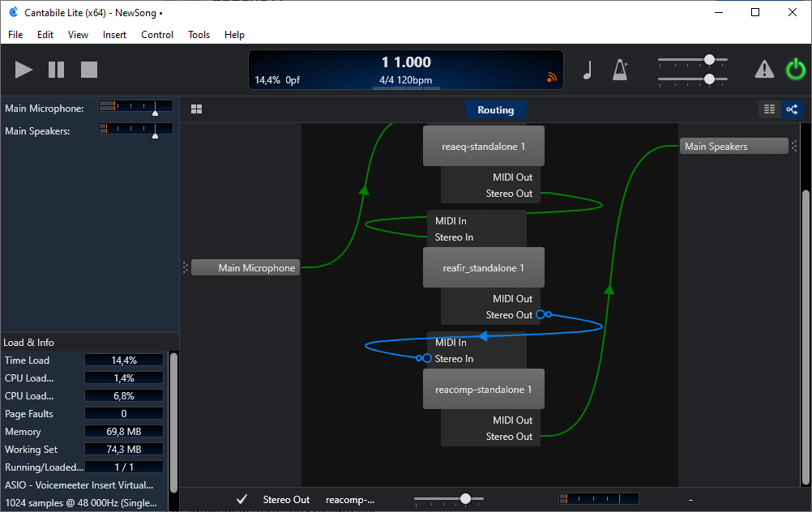Click reafir MIDI In port
This screenshot has width=812, height=512.
coord(451,221)
